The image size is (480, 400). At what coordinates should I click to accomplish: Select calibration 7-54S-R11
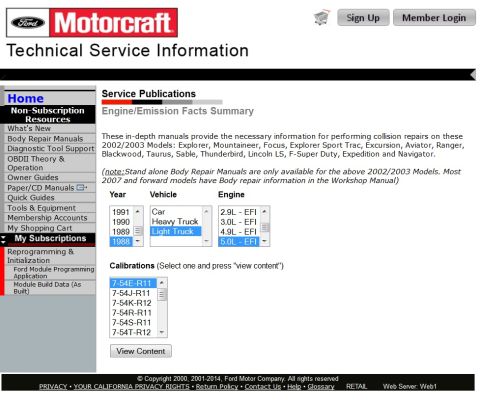(x=133, y=323)
